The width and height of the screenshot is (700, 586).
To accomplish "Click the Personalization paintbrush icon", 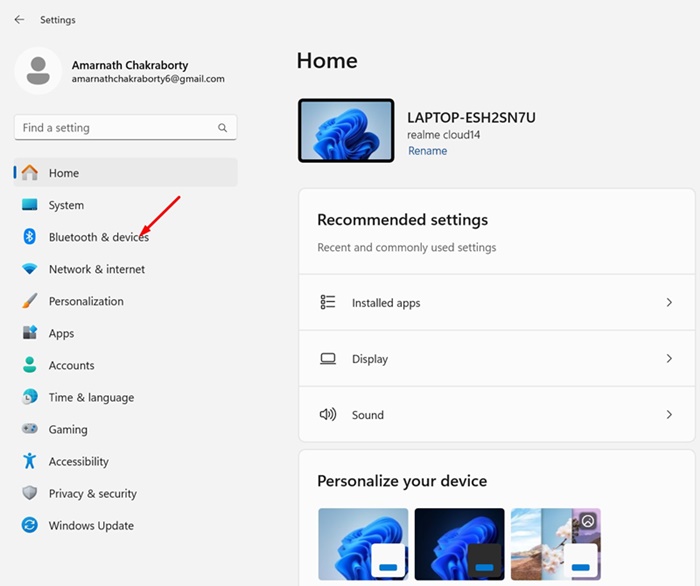I will pyautogui.click(x=30, y=301).
